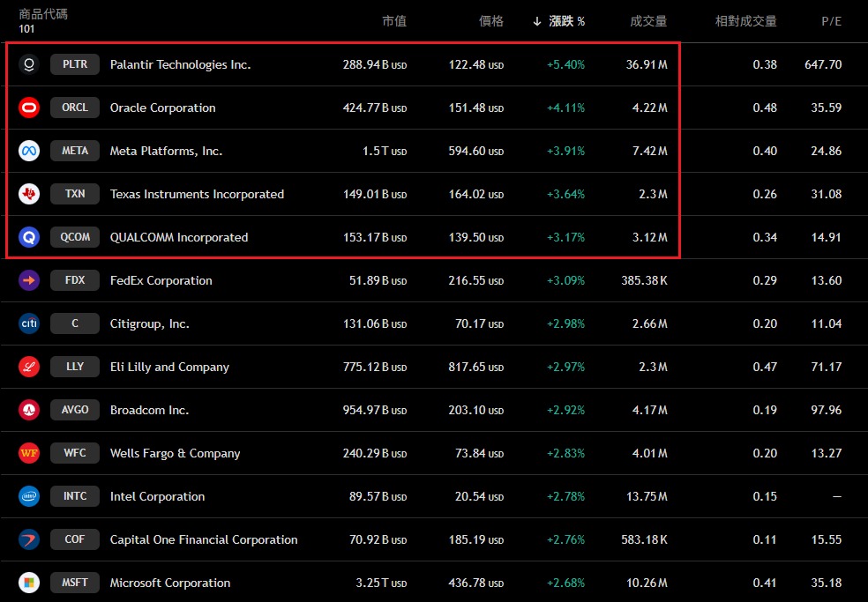Click the Palantir company logo icon
This screenshot has width=868, height=602.
coord(29,64)
